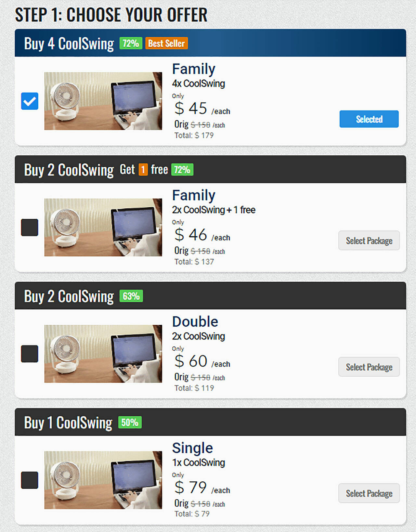Choose Select Package for Double offer
This screenshot has height=532, width=416.
[369, 367]
